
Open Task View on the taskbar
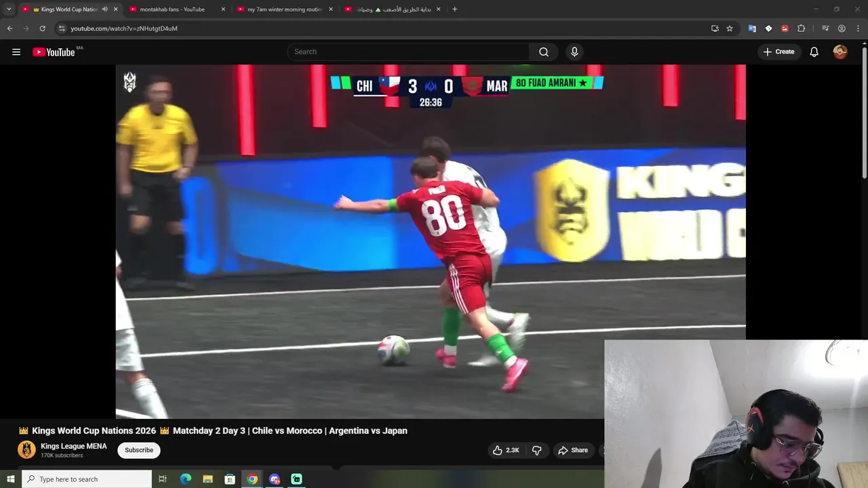(x=163, y=479)
